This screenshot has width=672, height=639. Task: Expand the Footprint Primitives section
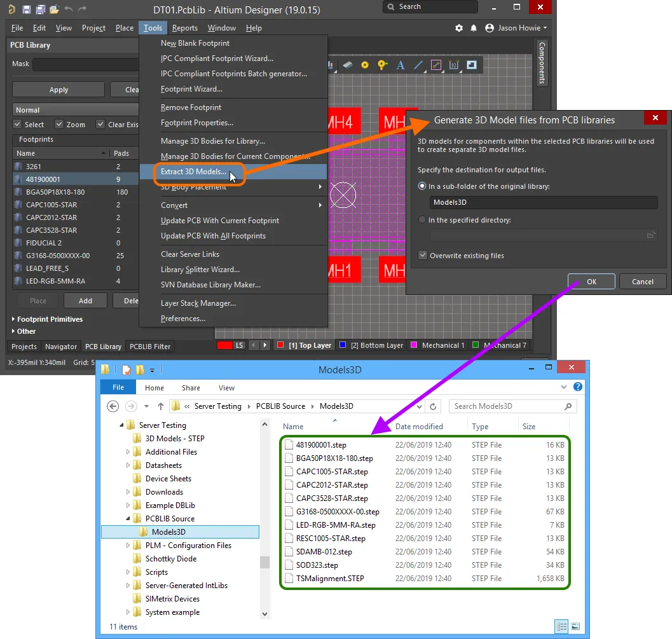(13, 319)
